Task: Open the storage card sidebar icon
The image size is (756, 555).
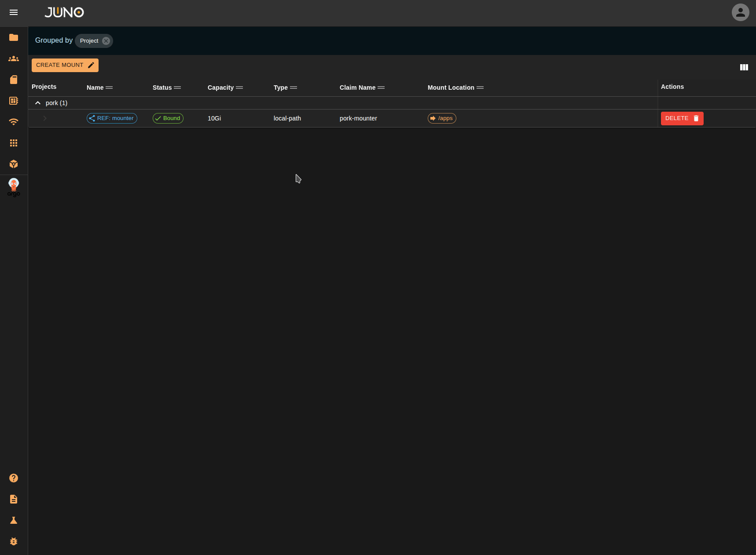Action: click(x=14, y=80)
